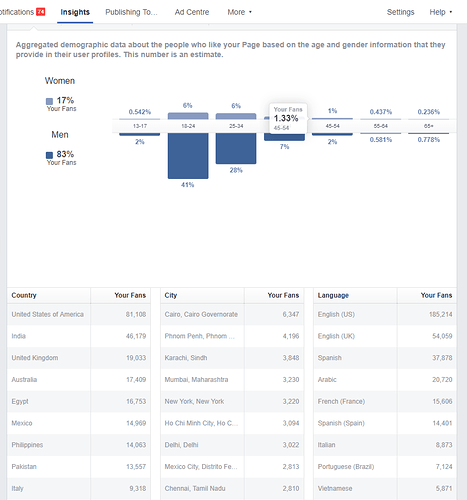Click the Notifications tab
This screenshot has width=467, height=500.
pyautogui.click(x=17, y=12)
